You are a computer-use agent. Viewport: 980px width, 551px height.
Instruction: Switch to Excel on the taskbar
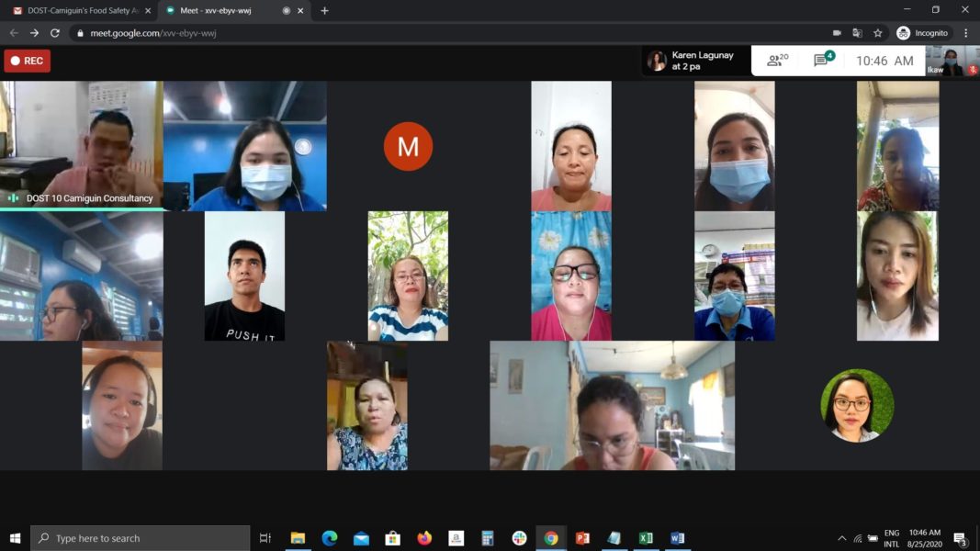(x=646, y=538)
